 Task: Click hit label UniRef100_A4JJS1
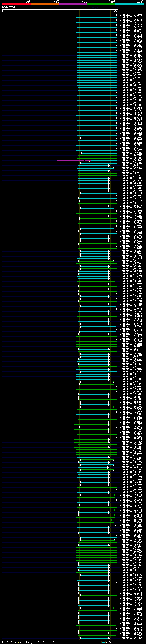click(131, 165)
